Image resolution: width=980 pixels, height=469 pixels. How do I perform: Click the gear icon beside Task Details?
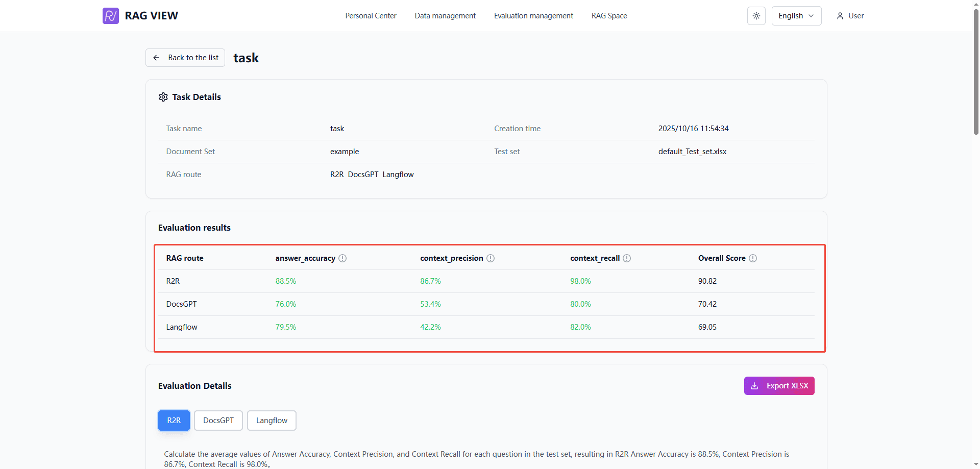(163, 97)
